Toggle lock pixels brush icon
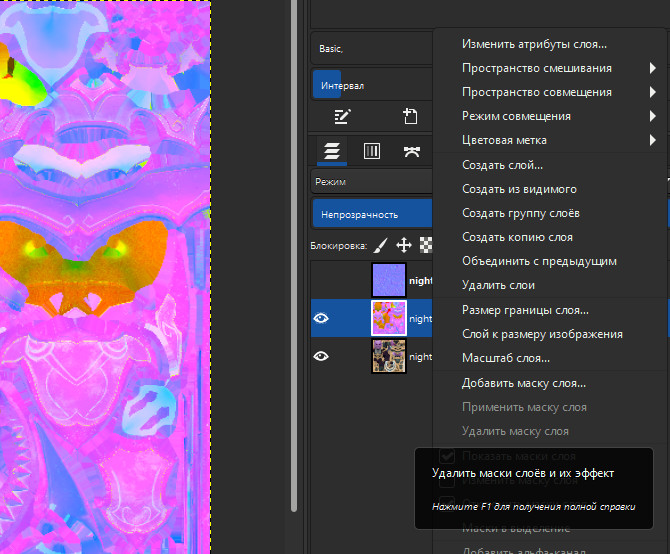The image size is (670, 554). point(381,246)
